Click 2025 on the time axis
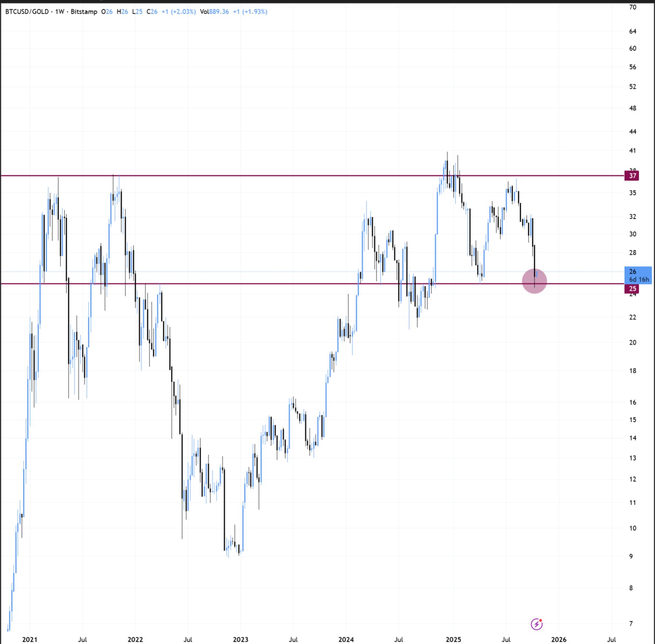 click(x=453, y=640)
